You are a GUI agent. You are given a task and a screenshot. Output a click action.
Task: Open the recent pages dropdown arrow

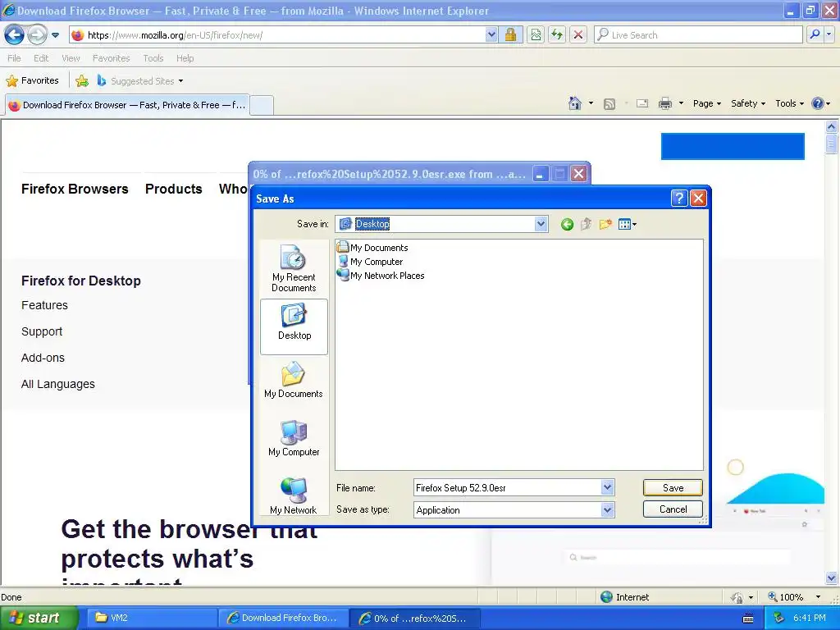[x=55, y=35]
